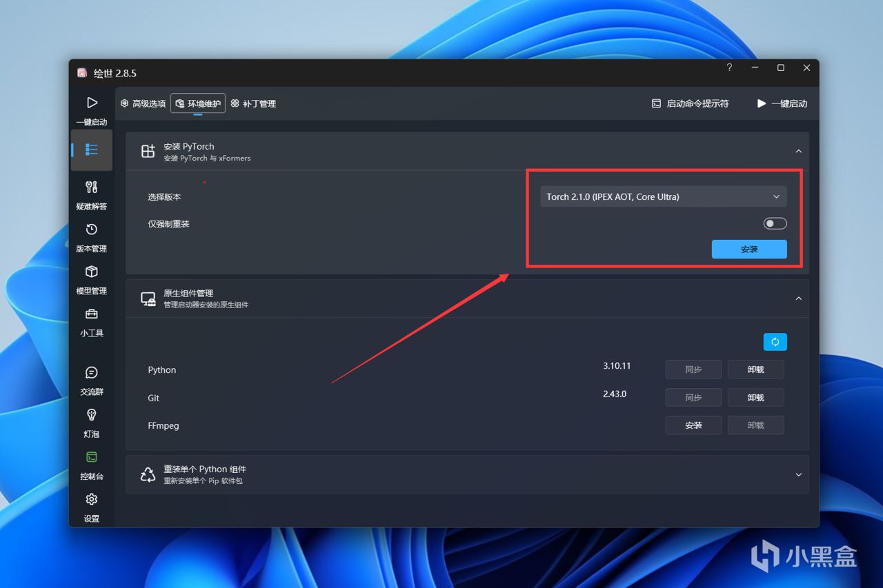Refresh native components with blue refresh icon

(775, 342)
